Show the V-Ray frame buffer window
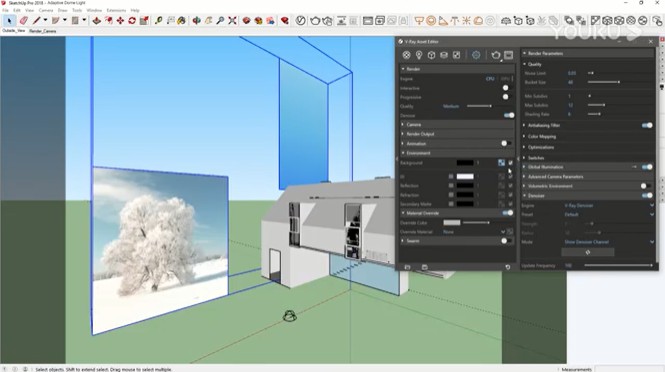The height and width of the screenshot is (372, 665). tap(509, 55)
